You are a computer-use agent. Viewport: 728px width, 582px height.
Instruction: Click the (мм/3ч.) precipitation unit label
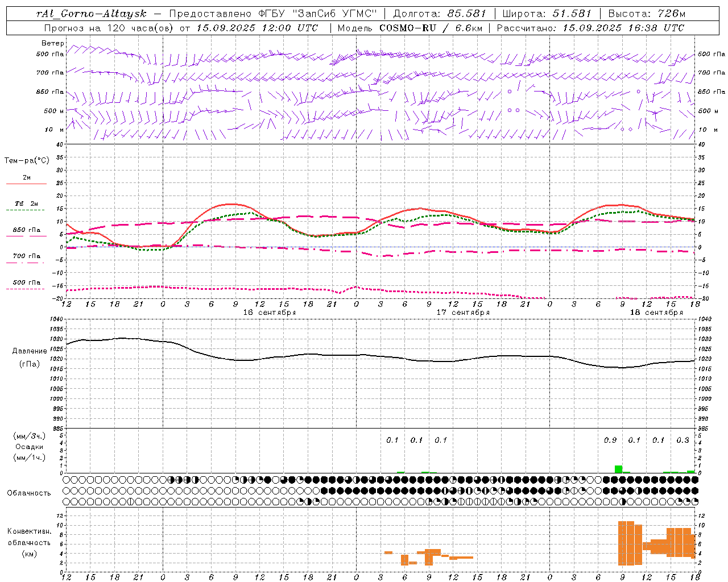coord(28,436)
